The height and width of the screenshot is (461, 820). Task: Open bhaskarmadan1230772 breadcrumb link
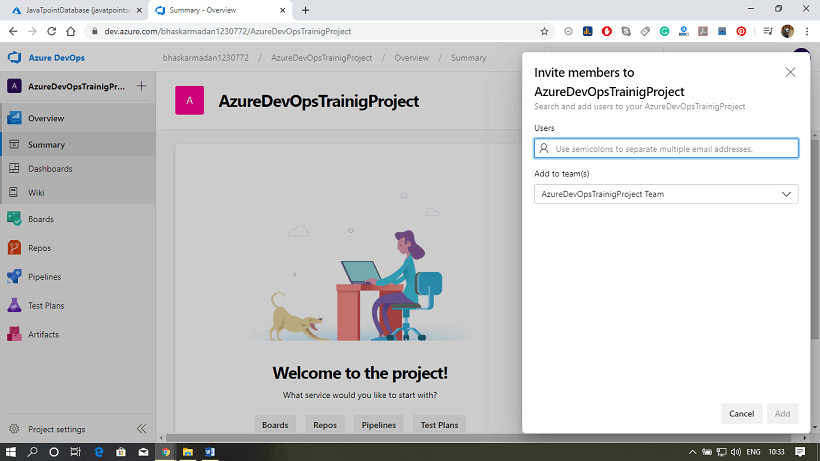[206, 57]
